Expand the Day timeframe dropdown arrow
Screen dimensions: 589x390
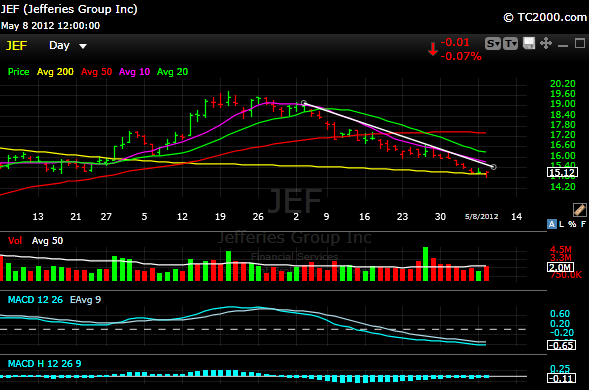[x=83, y=46]
